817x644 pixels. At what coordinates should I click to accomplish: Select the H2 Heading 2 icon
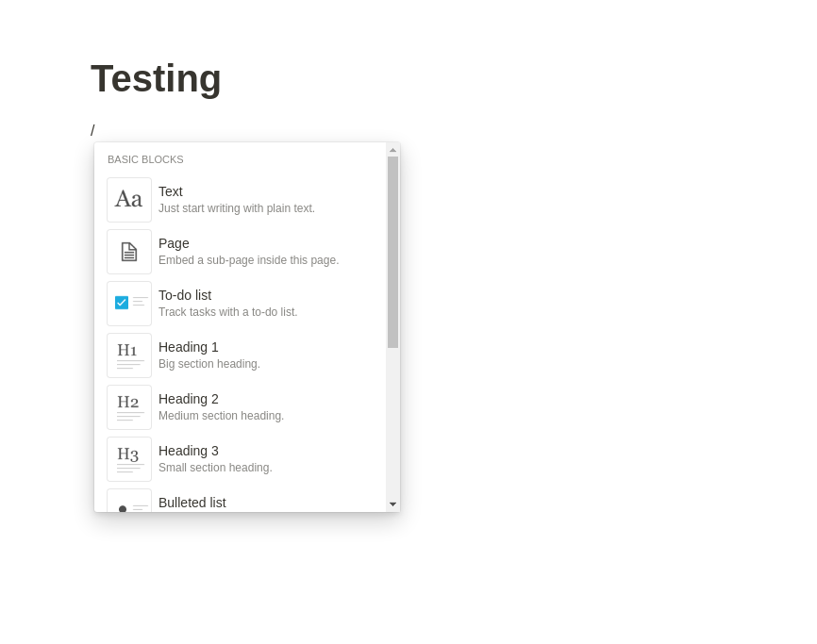tap(129, 406)
